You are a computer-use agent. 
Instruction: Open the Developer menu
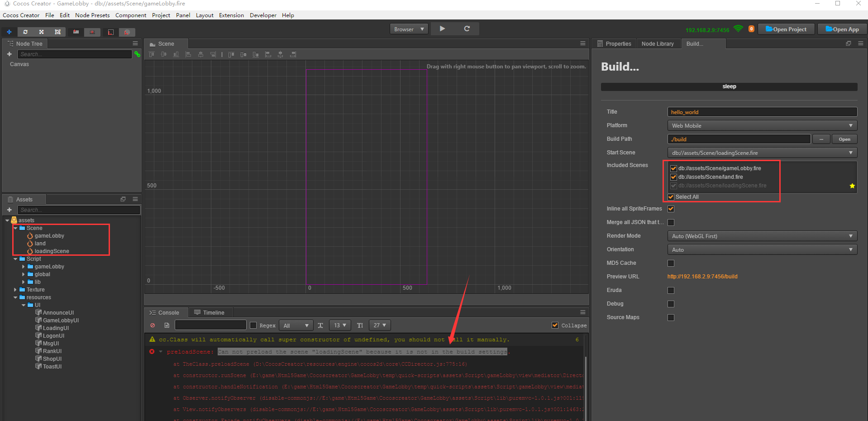[263, 15]
